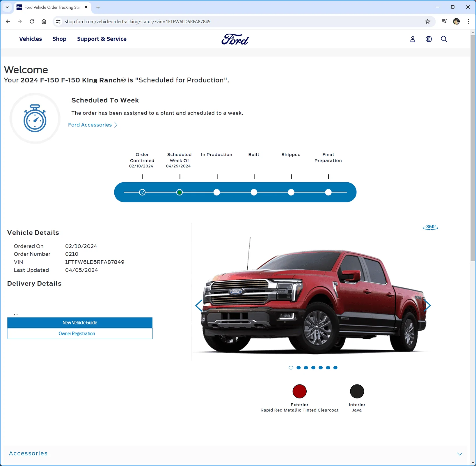
Task: Go back in browser history
Action: [8, 22]
